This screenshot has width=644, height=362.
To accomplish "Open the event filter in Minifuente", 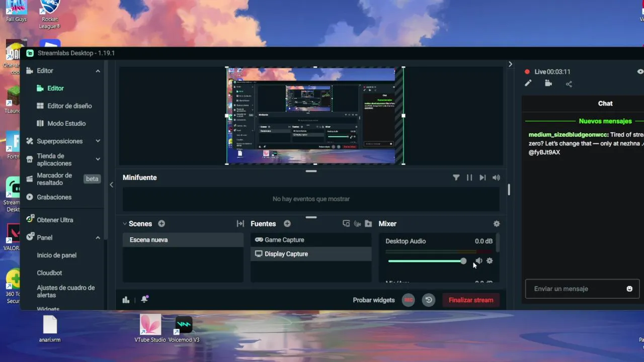I will coord(456,177).
